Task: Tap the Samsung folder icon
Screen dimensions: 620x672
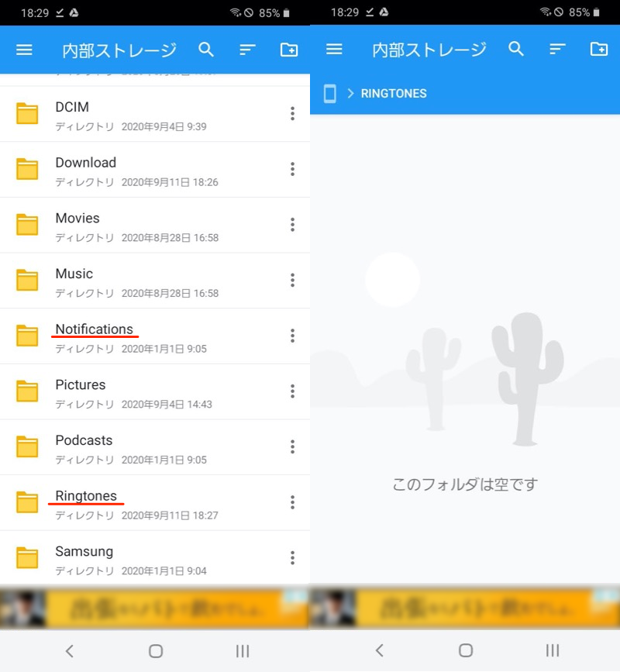Action: 27,558
